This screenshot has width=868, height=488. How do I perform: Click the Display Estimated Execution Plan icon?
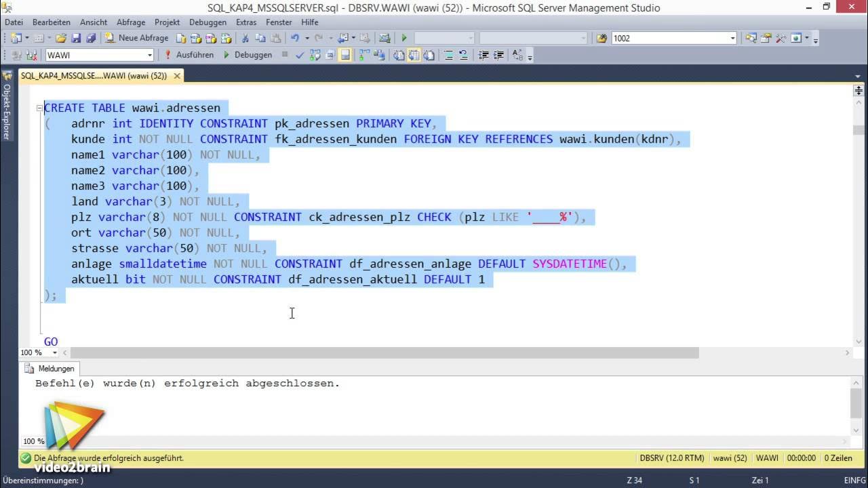tap(315, 55)
